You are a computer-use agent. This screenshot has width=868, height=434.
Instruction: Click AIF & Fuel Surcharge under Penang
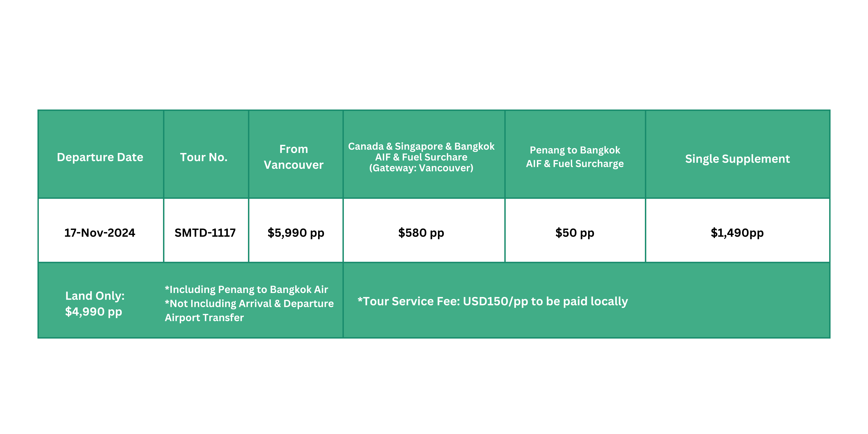coord(575,164)
